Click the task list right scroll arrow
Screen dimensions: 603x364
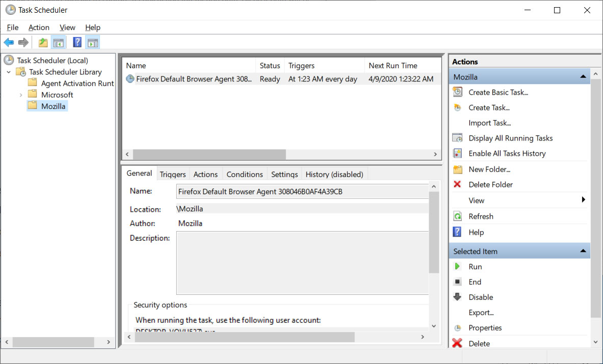click(435, 154)
